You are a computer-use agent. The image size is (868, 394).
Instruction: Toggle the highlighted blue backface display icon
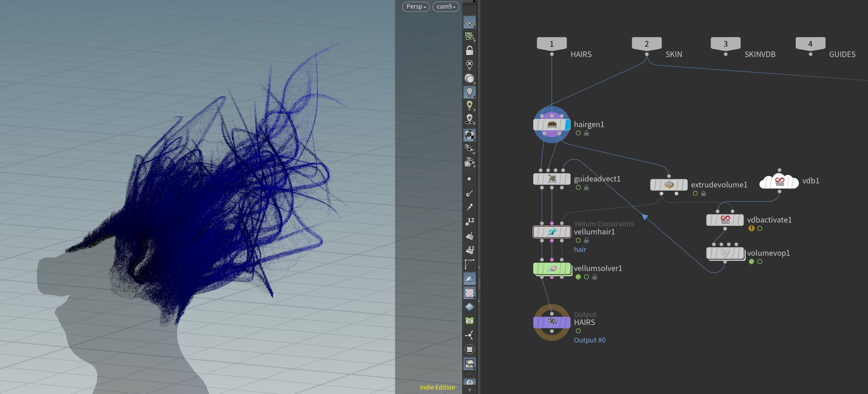point(470,278)
